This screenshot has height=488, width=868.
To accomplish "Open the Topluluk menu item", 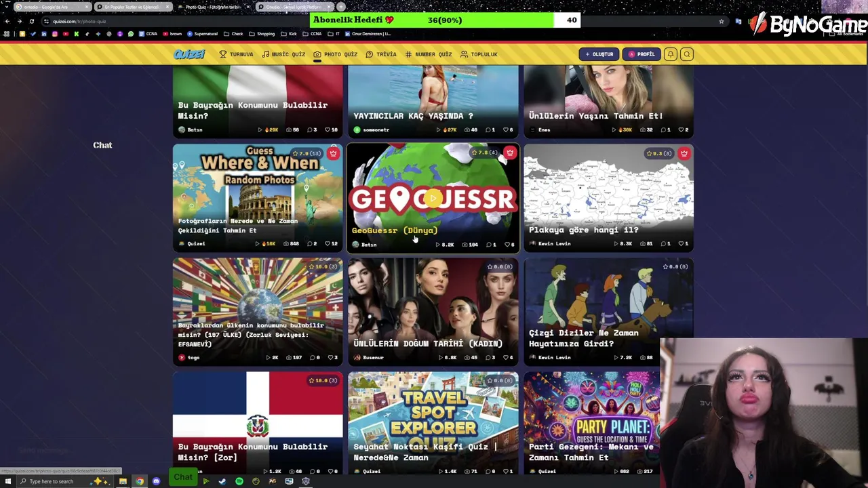I will click(479, 54).
